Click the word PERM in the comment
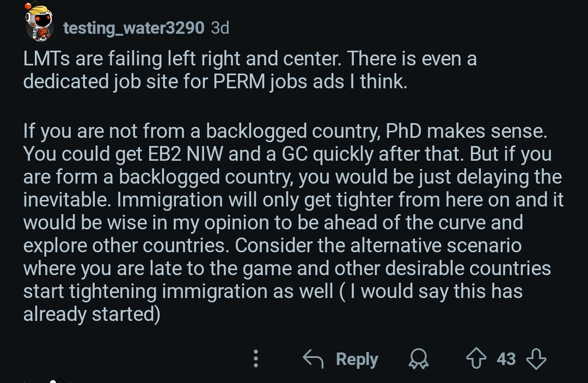 [x=239, y=81]
